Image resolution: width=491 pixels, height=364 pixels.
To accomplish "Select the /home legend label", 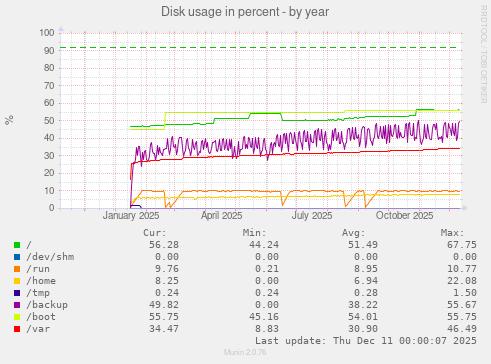I will [x=41, y=281].
